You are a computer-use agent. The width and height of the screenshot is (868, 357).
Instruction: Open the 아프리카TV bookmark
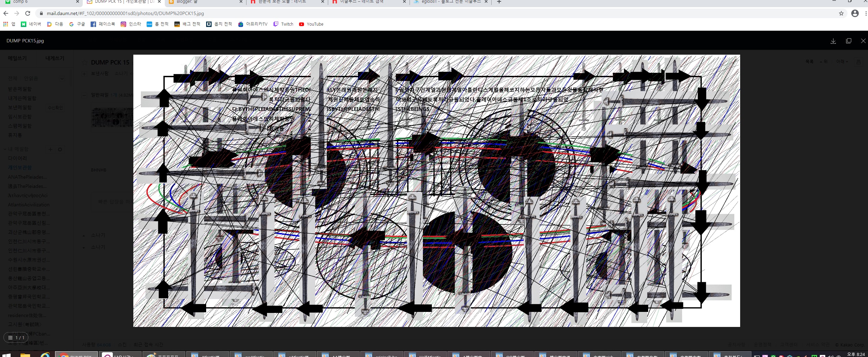[253, 24]
